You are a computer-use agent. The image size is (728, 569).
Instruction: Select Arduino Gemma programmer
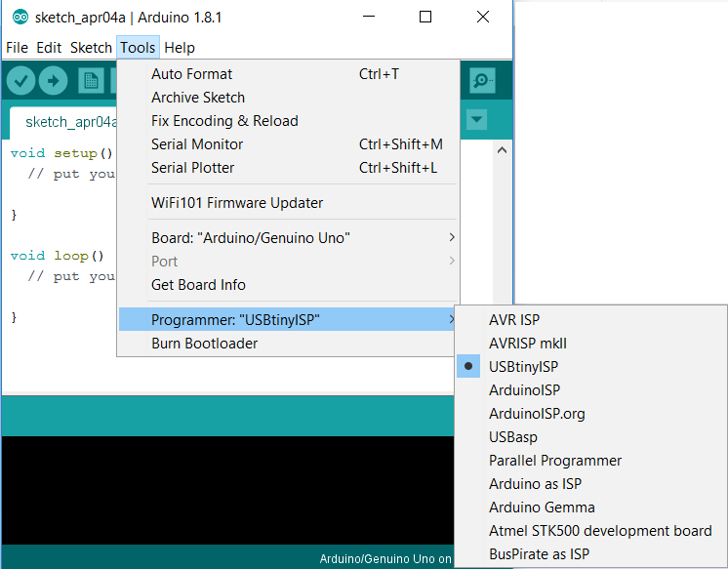pyautogui.click(x=590, y=508)
